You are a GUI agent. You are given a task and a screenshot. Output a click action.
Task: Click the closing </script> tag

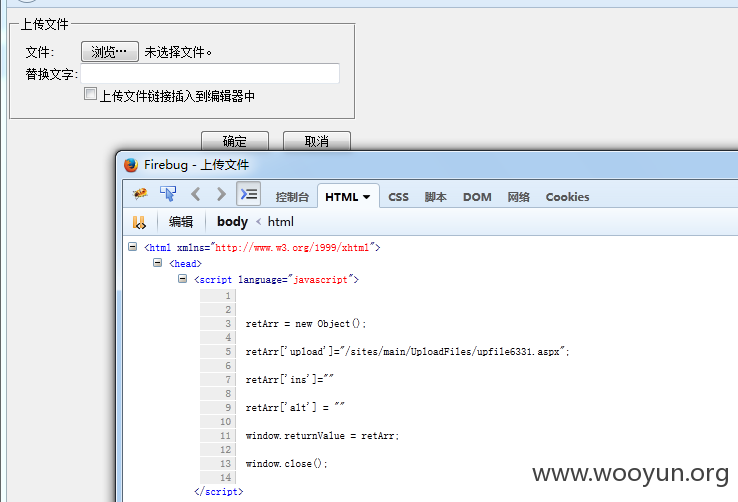pyautogui.click(x=218, y=492)
